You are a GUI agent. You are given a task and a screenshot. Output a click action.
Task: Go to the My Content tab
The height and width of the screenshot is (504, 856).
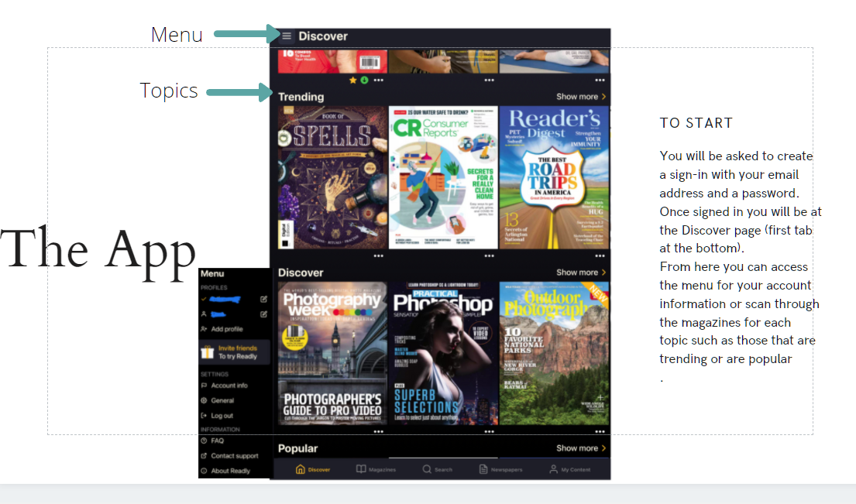(x=570, y=470)
